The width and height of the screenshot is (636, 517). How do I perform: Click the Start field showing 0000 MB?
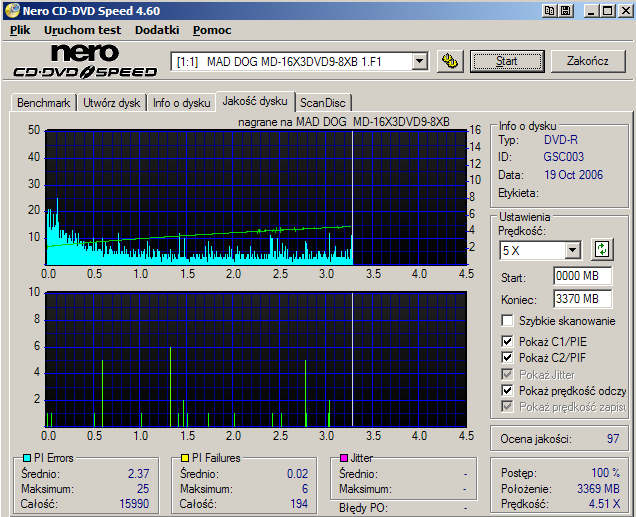[582, 276]
